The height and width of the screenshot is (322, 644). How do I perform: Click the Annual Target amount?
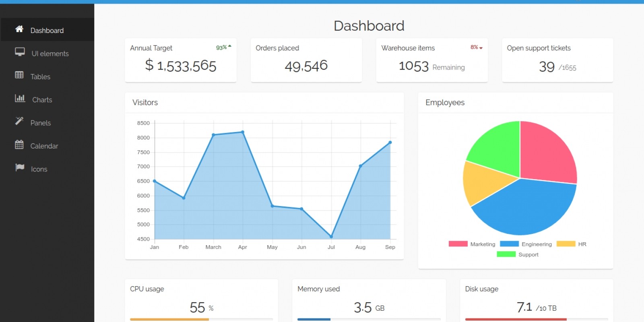pos(181,66)
